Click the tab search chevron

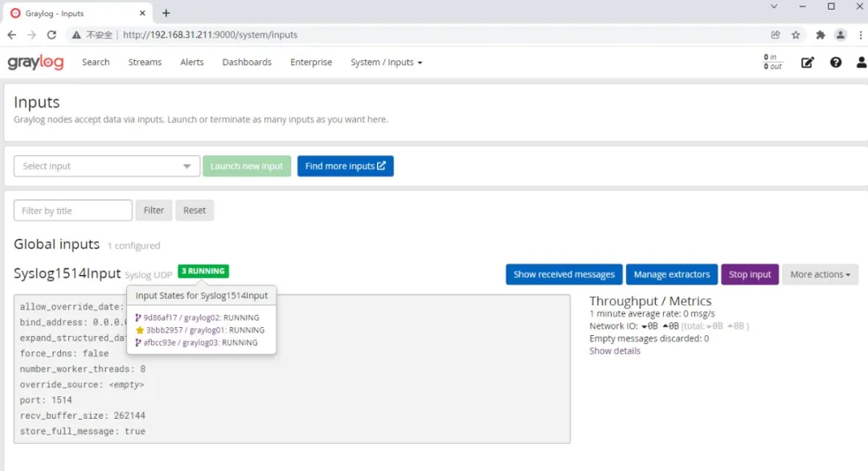tap(774, 6)
